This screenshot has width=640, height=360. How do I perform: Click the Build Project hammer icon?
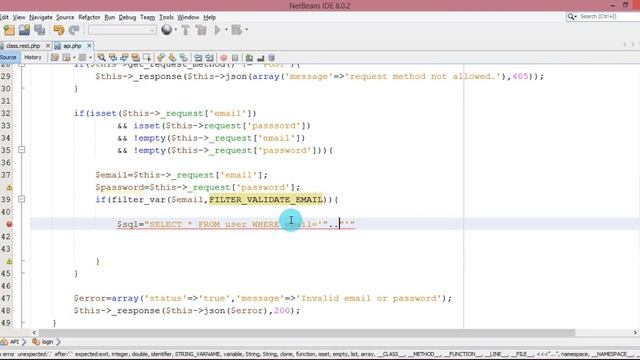(186, 30)
